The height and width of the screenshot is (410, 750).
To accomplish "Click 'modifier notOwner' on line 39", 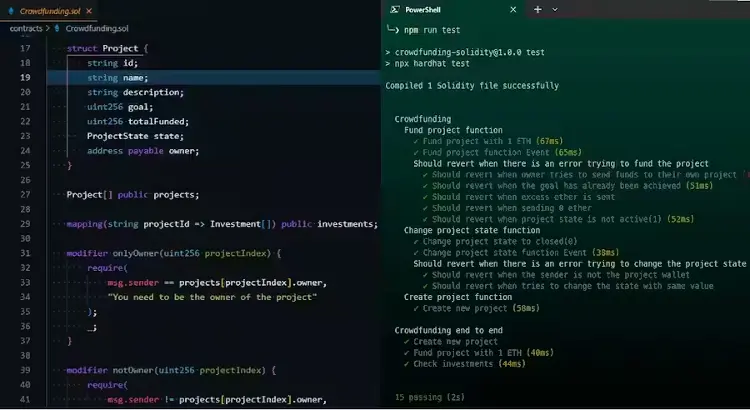I will (x=111, y=370).
